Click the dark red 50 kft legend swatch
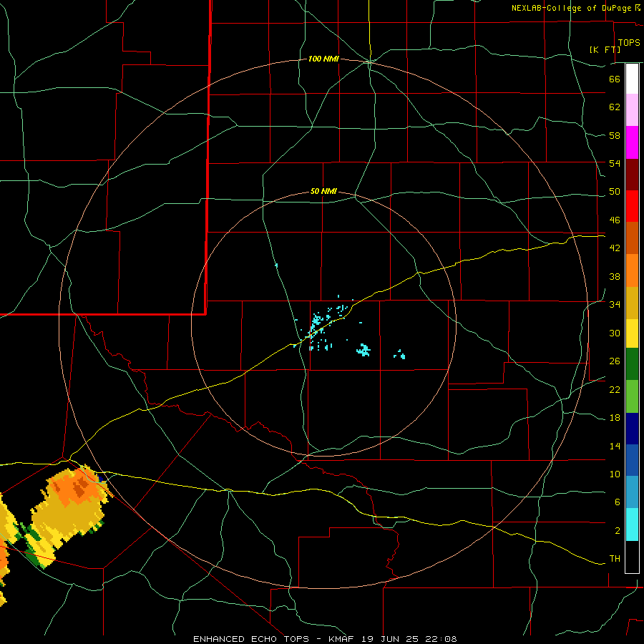The image size is (644, 644). (632, 175)
